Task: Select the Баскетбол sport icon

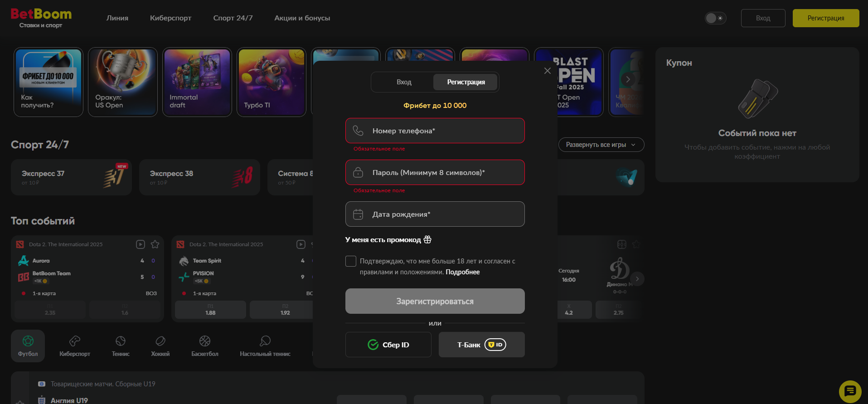Action: click(x=205, y=346)
